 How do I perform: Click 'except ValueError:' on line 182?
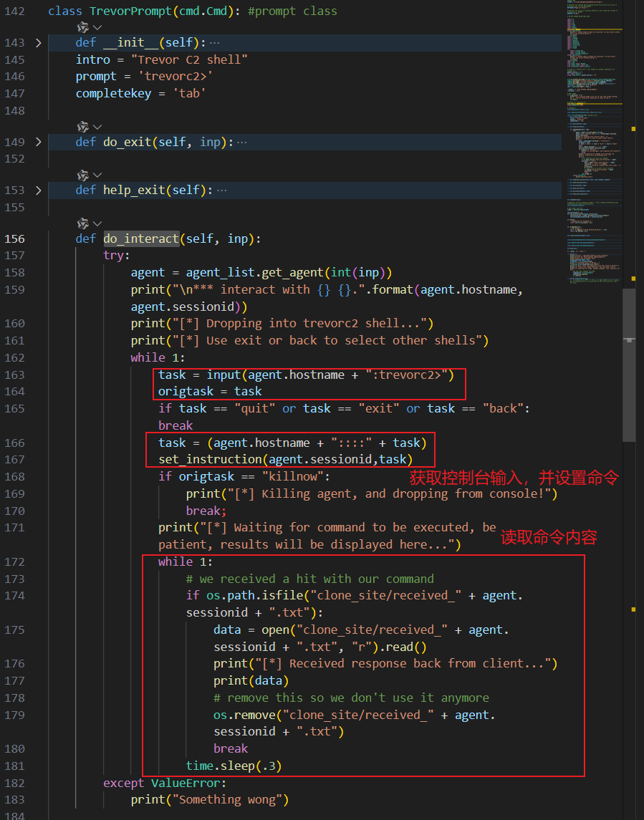point(165,783)
